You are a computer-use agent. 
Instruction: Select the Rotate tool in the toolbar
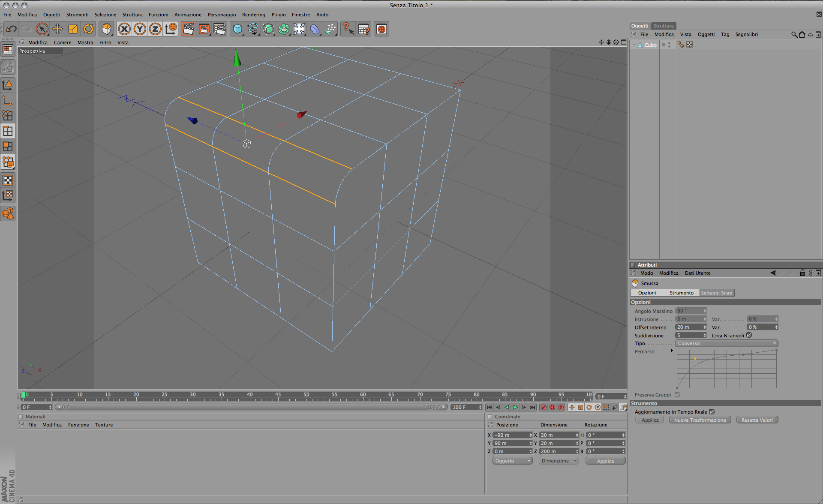point(88,29)
